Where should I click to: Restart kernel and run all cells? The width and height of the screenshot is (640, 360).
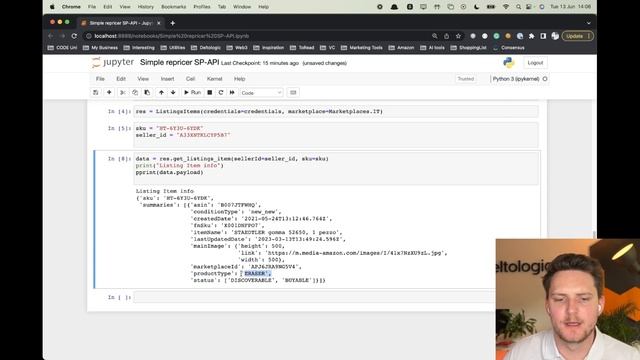pyautogui.click(x=232, y=93)
